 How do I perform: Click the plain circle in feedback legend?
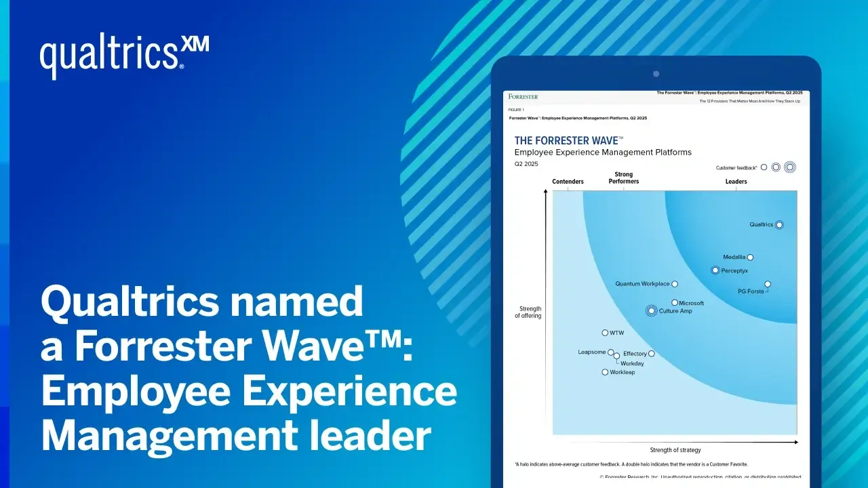(x=764, y=167)
